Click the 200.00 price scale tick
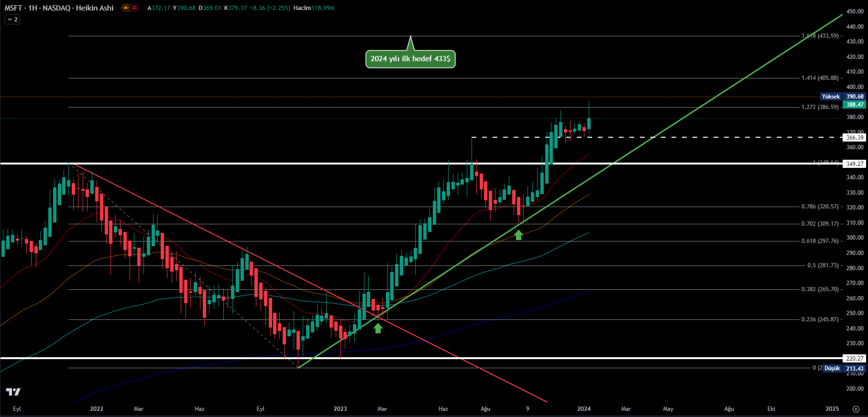The image size is (868, 417). click(855, 389)
